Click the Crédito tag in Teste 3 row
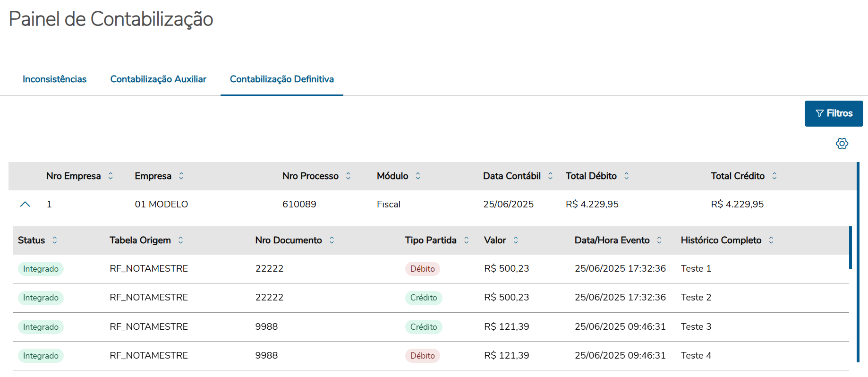This screenshot has width=868, height=377. (x=424, y=327)
